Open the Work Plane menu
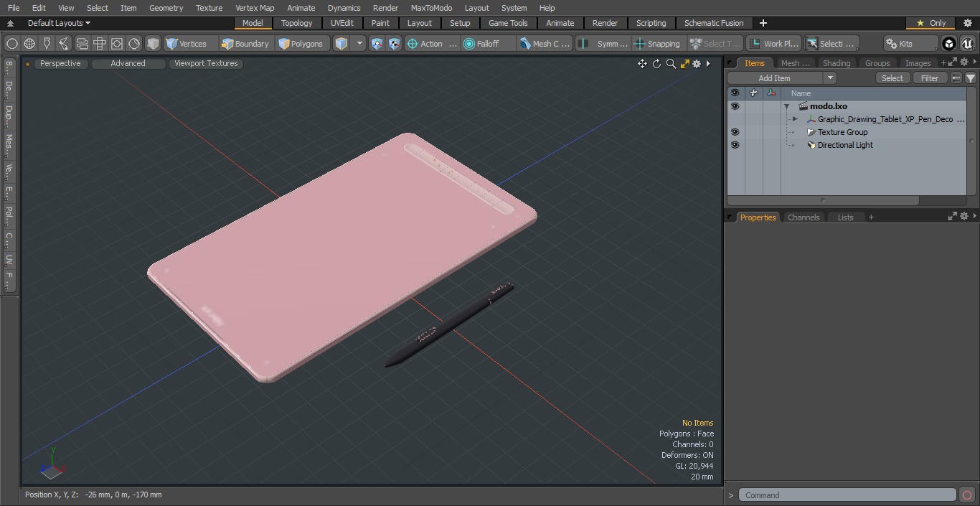The width and height of the screenshot is (980, 506). 773,44
